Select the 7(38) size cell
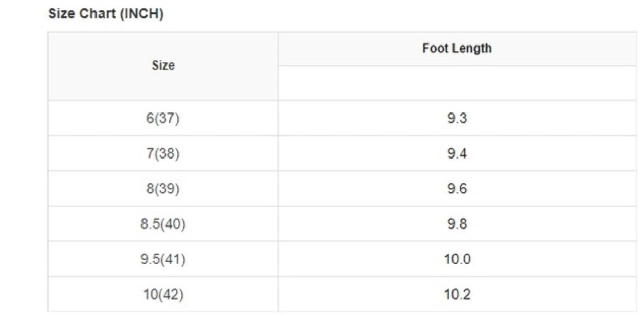The height and width of the screenshot is (316, 644). click(163, 153)
